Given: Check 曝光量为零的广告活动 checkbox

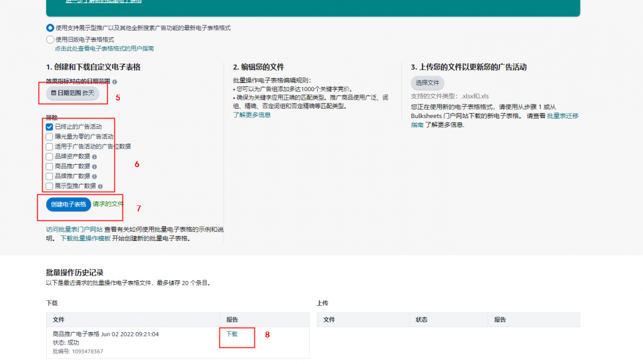Looking at the screenshot, I should [x=49, y=137].
